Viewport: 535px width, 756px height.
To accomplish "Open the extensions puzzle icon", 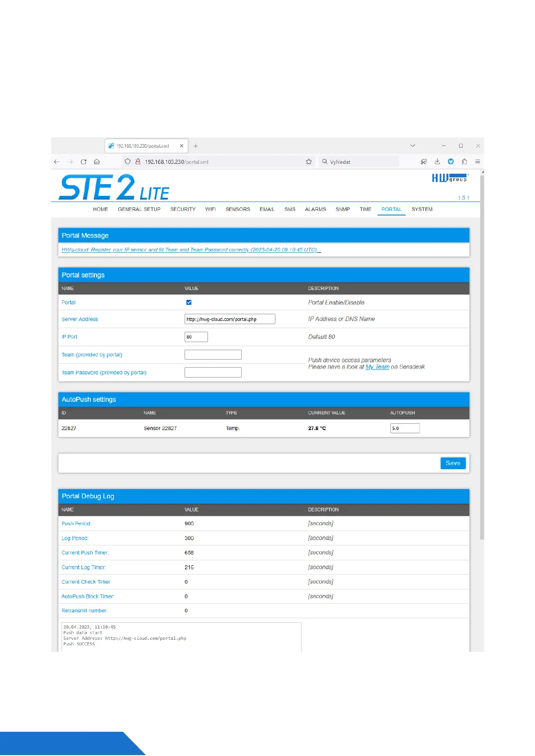I will point(464,162).
